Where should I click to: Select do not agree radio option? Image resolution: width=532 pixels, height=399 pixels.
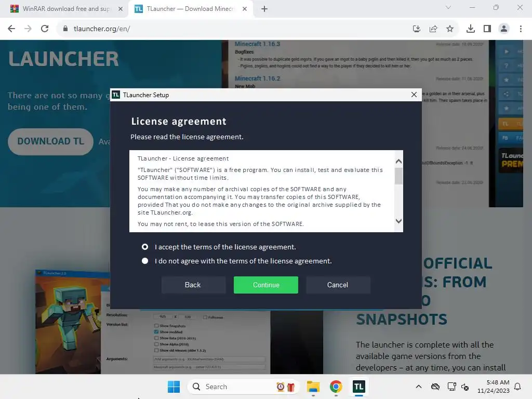tap(145, 261)
